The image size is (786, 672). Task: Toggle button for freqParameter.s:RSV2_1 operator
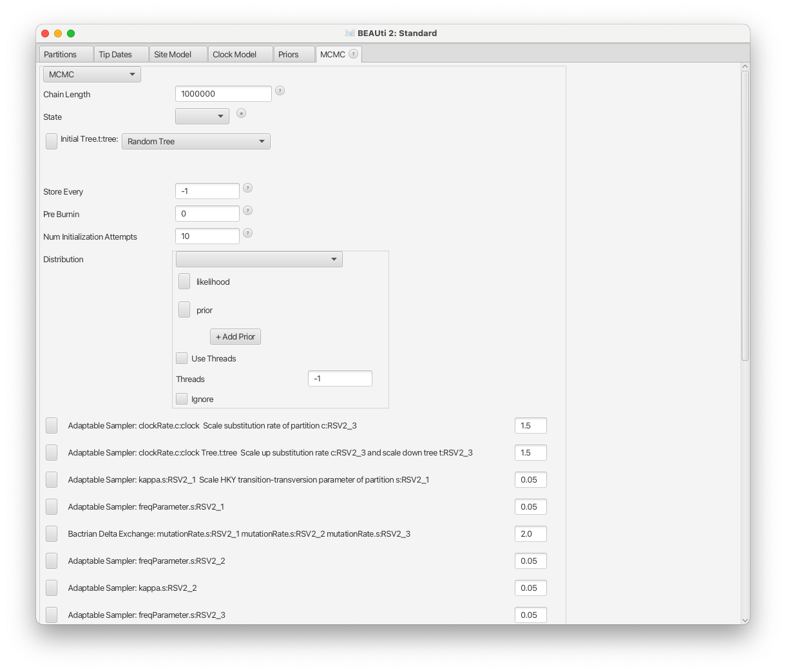pyautogui.click(x=52, y=507)
